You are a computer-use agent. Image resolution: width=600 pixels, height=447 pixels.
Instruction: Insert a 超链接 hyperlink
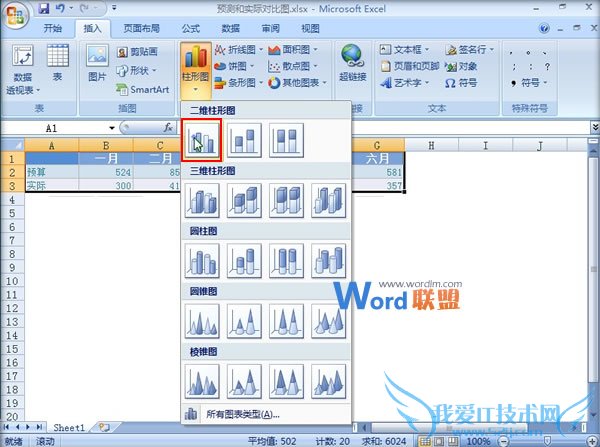click(x=352, y=63)
